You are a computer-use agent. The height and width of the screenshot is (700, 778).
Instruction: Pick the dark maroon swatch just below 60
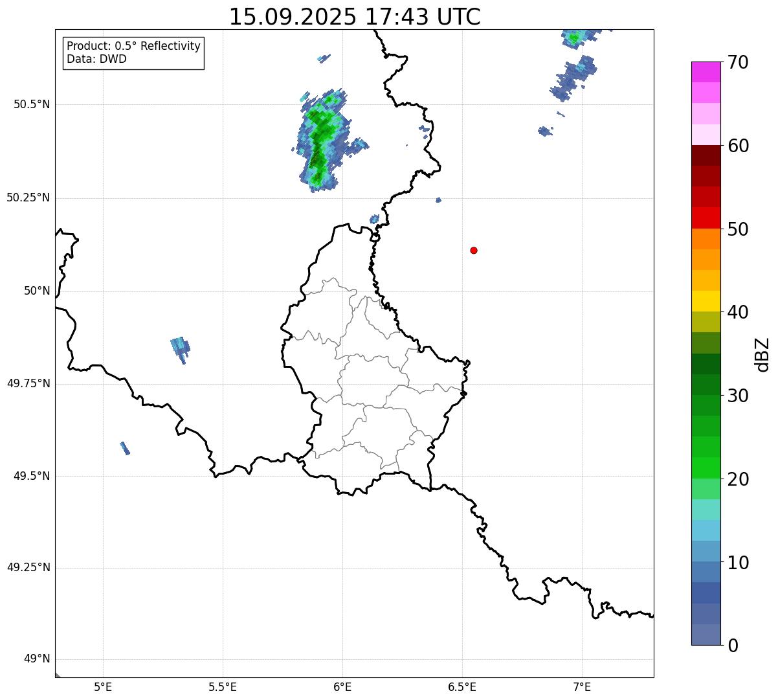click(706, 155)
